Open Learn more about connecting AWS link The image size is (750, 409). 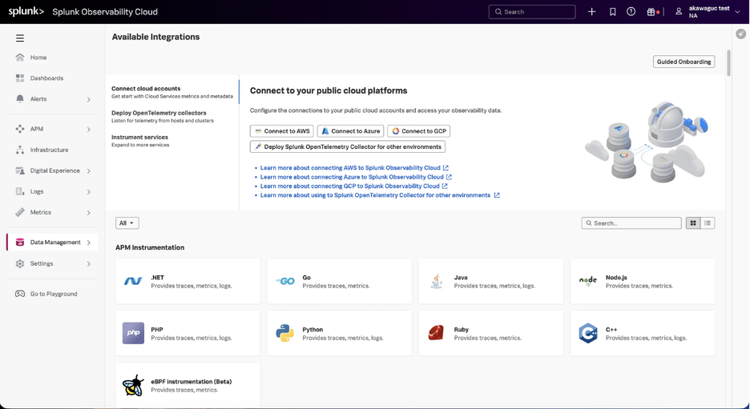(x=354, y=168)
